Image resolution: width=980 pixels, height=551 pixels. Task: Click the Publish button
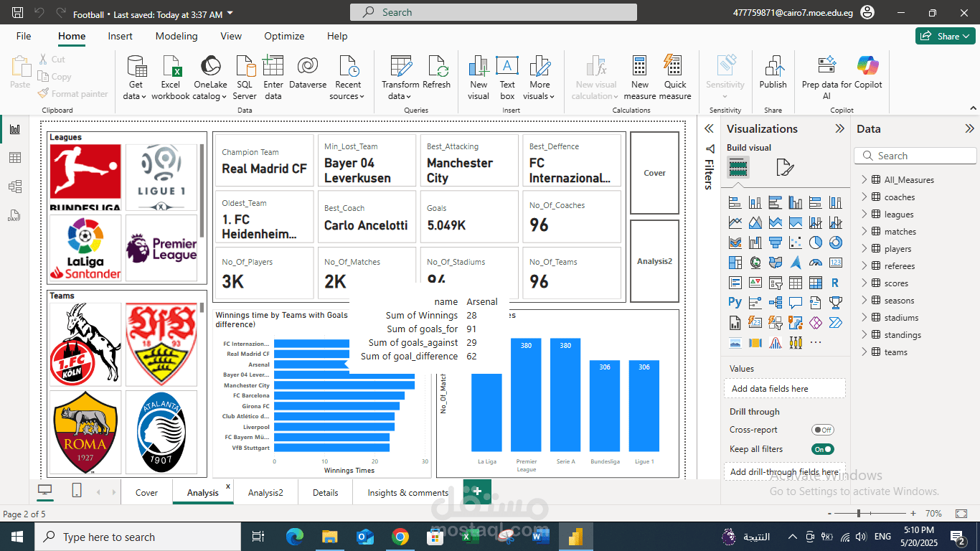click(773, 72)
